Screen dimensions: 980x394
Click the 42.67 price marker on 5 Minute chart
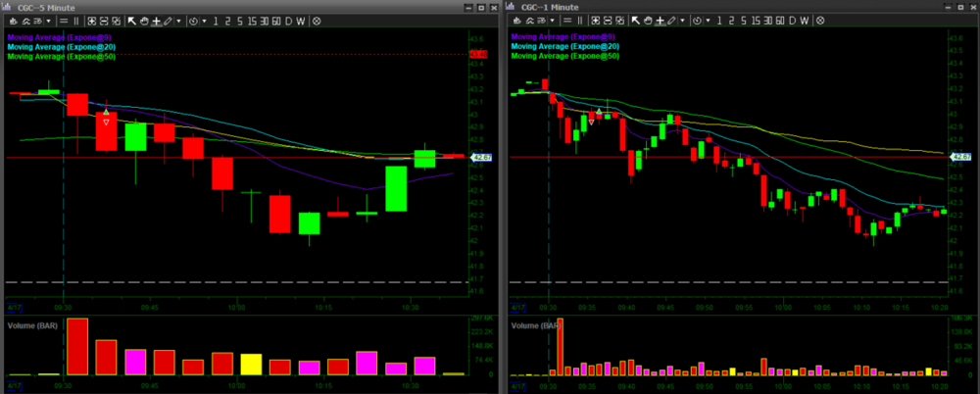(480, 157)
